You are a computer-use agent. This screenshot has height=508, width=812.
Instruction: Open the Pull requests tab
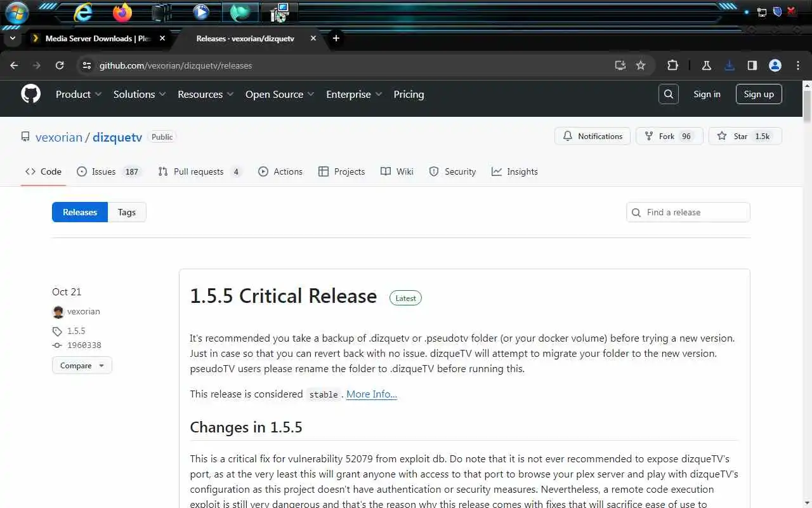pyautogui.click(x=199, y=171)
